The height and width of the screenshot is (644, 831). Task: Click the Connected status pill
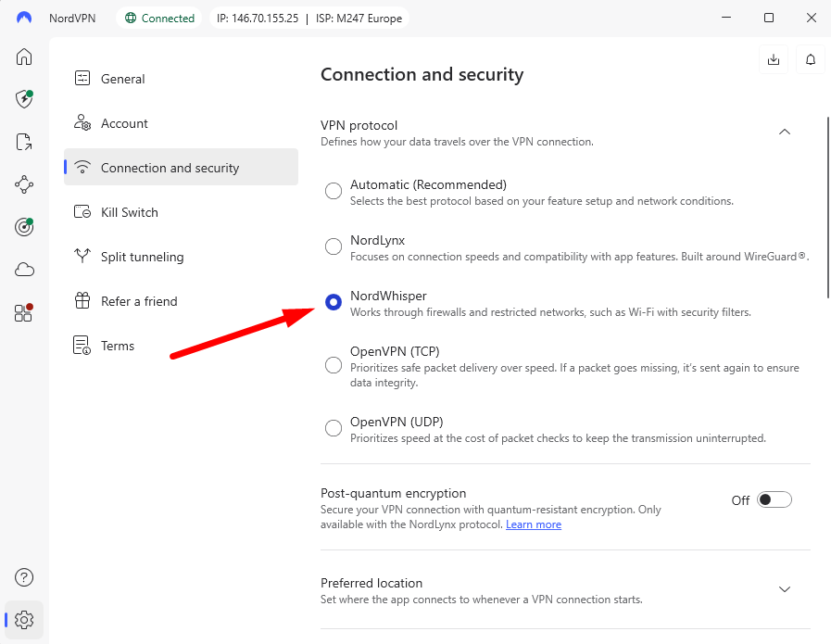(159, 17)
